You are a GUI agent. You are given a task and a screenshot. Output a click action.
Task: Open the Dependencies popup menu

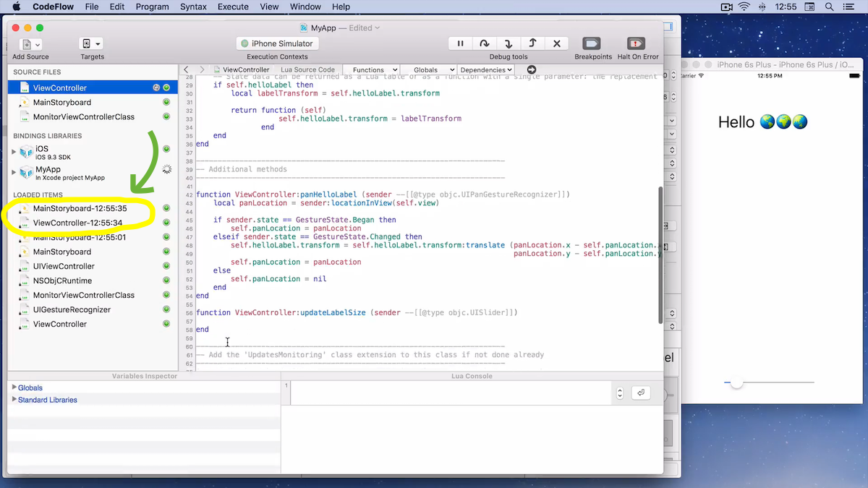click(486, 69)
